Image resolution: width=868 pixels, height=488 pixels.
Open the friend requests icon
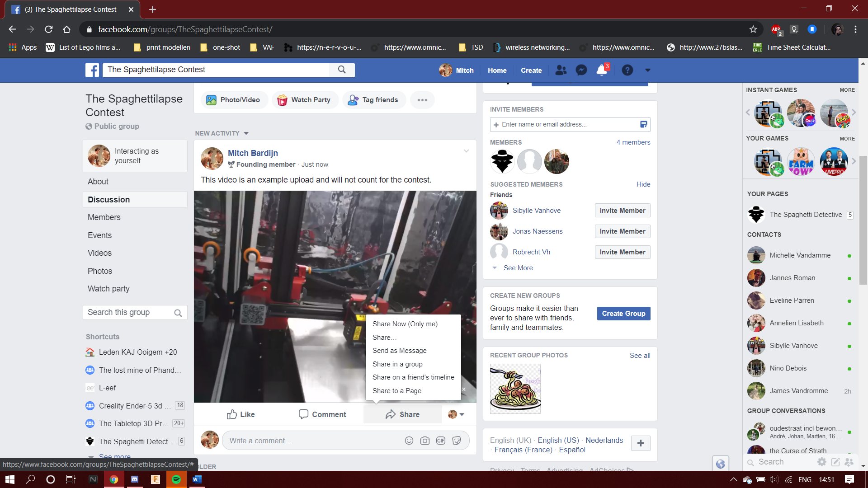[x=561, y=70]
